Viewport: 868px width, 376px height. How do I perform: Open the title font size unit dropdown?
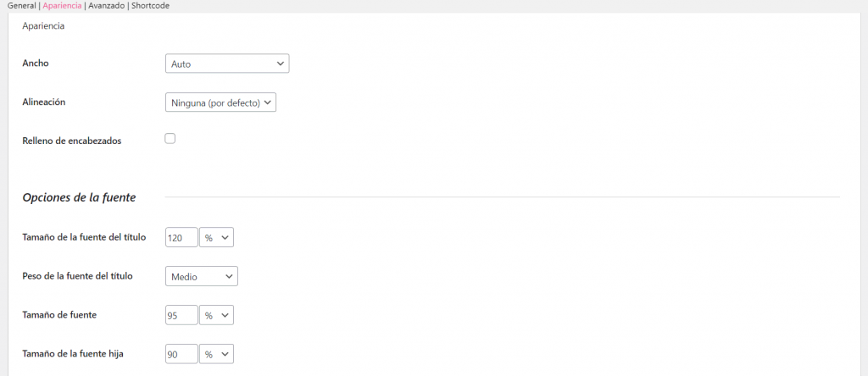(216, 238)
